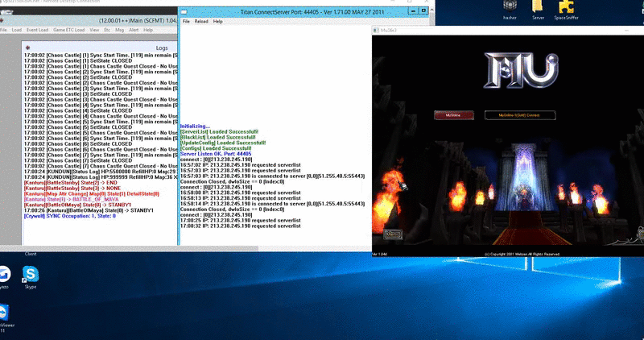Click '[Crywolf] SYNC Occupation: 1, State: 0' line

70,216
